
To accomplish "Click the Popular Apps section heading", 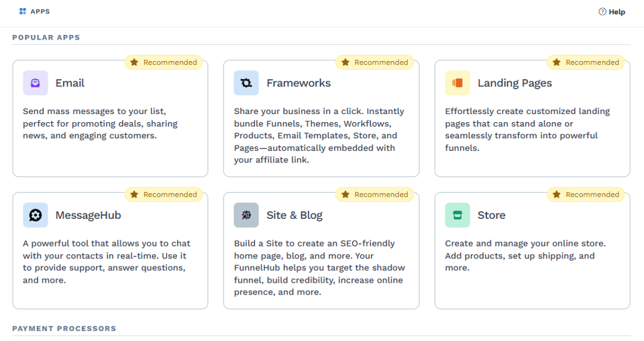I will coord(46,38).
